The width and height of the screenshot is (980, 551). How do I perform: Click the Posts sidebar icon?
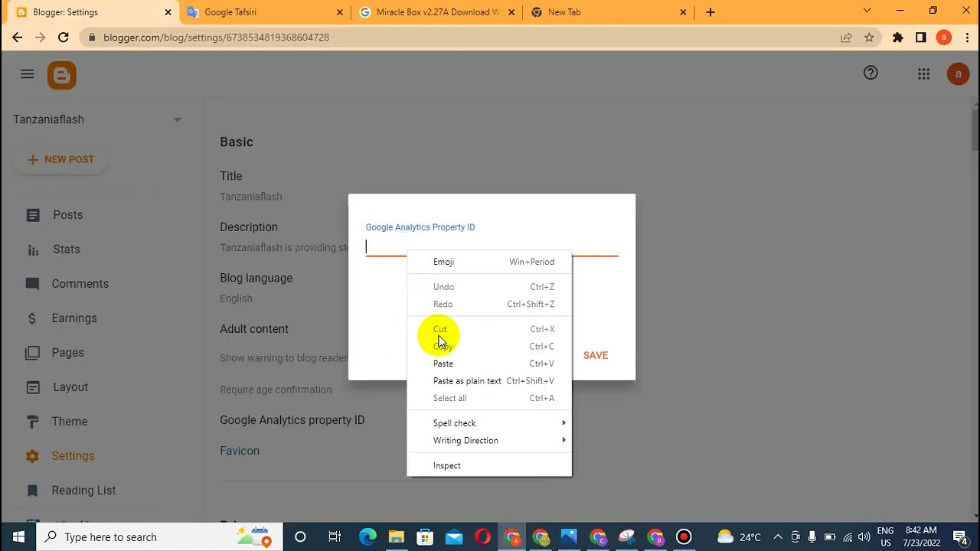33,215
